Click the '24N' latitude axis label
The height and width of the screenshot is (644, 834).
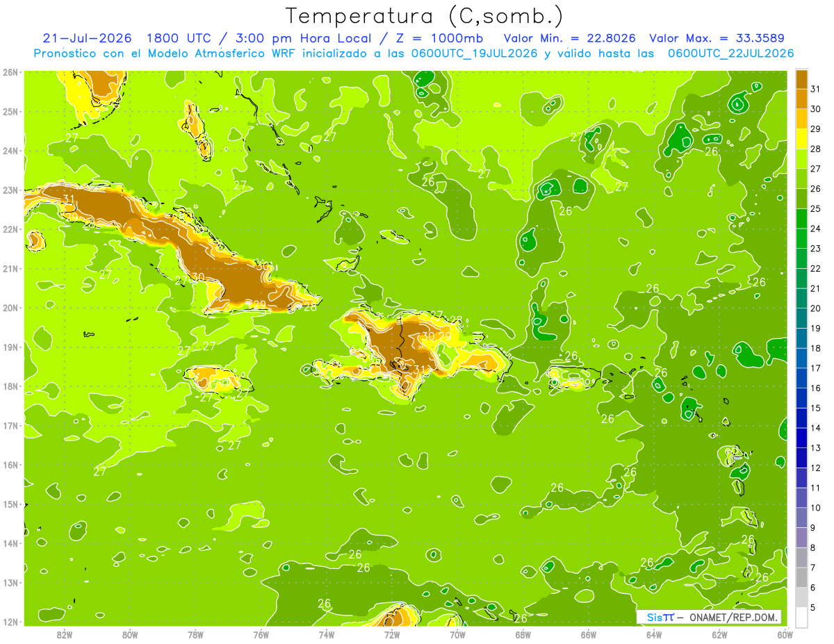(10, 150)
